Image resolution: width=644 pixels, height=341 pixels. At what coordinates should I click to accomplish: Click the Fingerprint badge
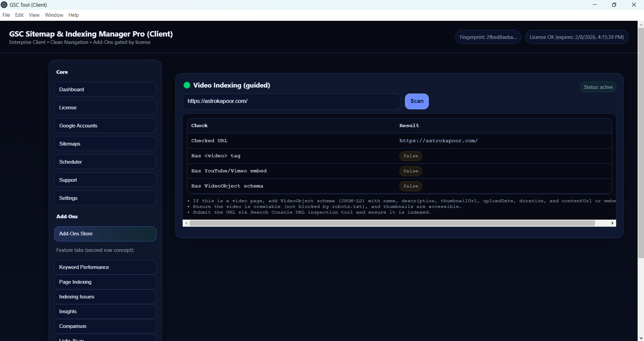(488, 37)
